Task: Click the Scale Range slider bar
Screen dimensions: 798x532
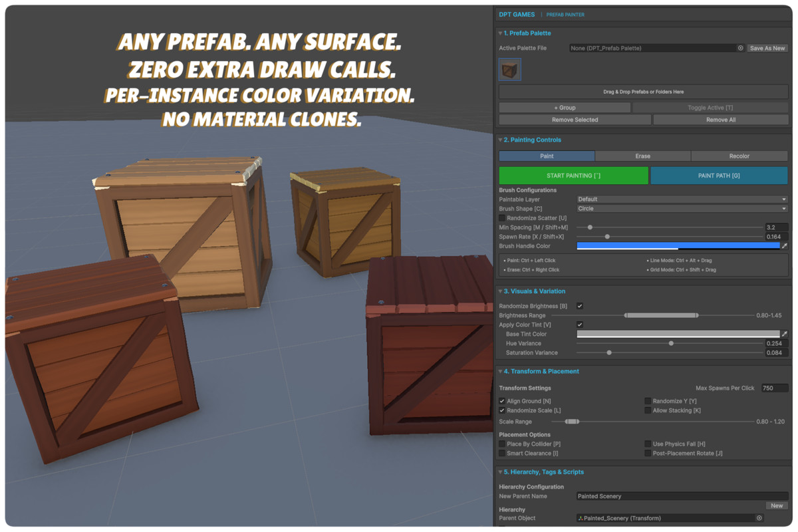Action: point(572,422)
